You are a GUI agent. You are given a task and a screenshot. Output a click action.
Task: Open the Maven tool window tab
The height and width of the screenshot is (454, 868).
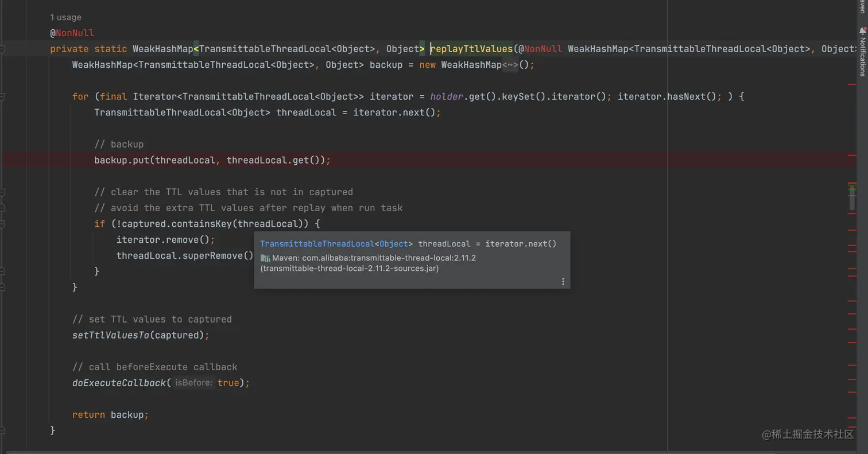862,6
